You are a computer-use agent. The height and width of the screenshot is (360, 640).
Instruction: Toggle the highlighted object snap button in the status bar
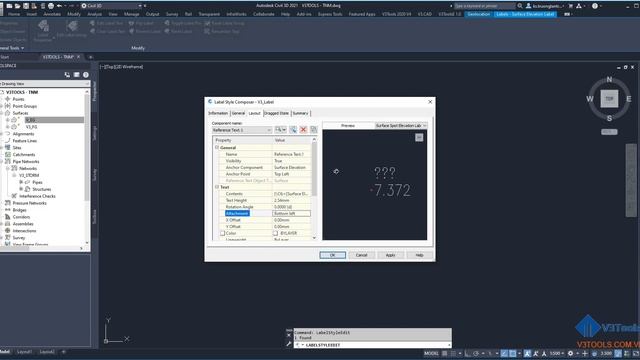point(513,353)
